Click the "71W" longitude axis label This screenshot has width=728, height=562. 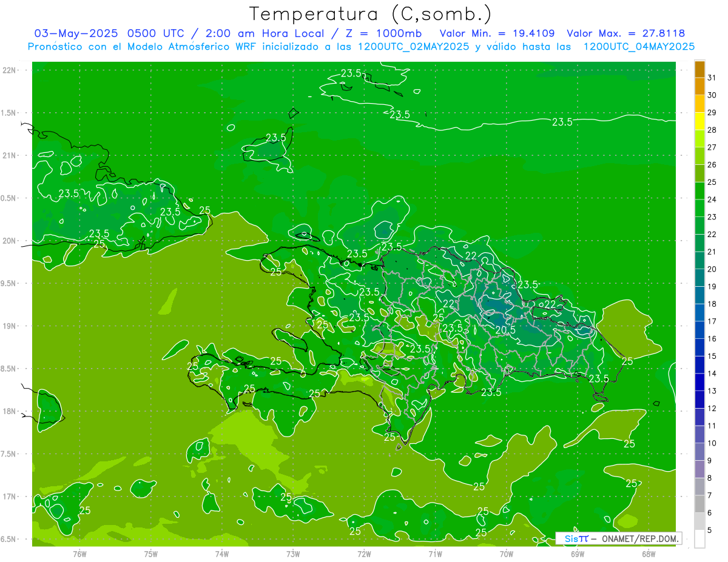pos(435,554)
